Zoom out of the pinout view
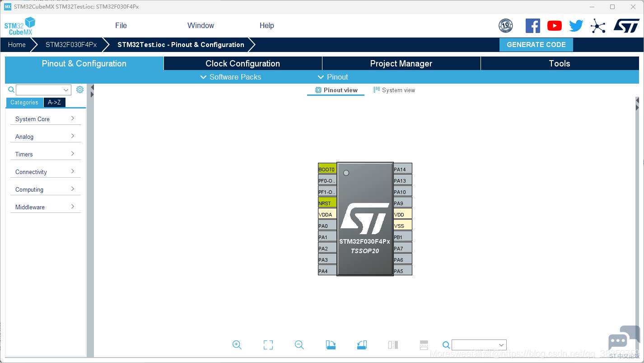Screen dimensions: 644x363 coord(299,345)
